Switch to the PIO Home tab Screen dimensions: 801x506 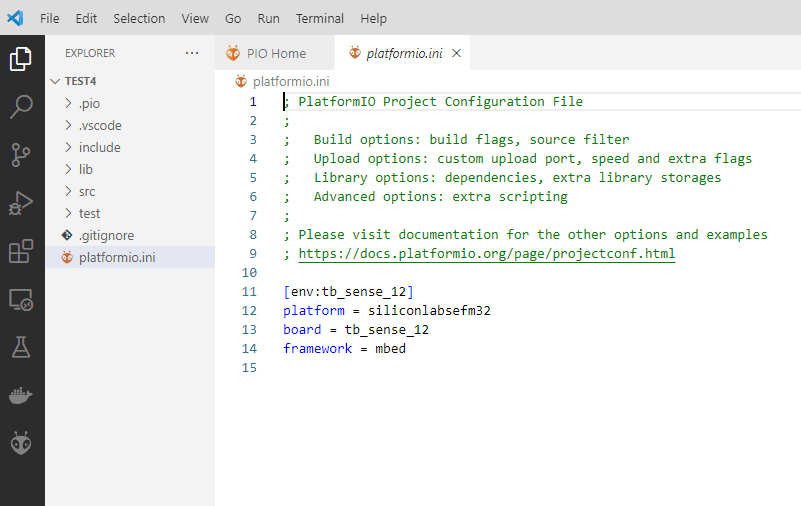[x=275, y=53]
